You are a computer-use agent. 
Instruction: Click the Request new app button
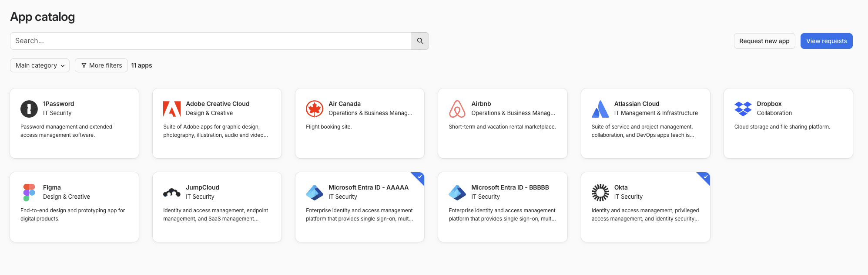click(x=764, y=41)
